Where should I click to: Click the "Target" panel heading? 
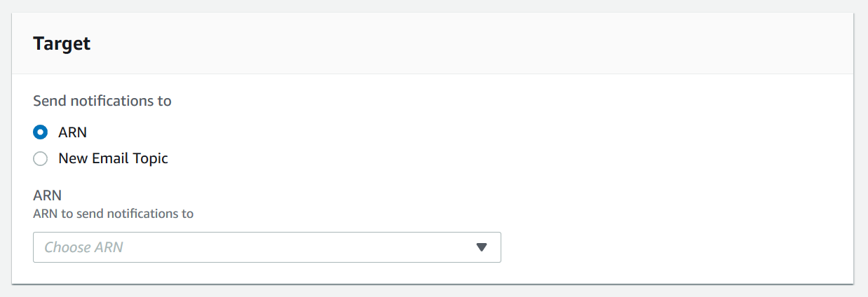[x=62, y=43]
